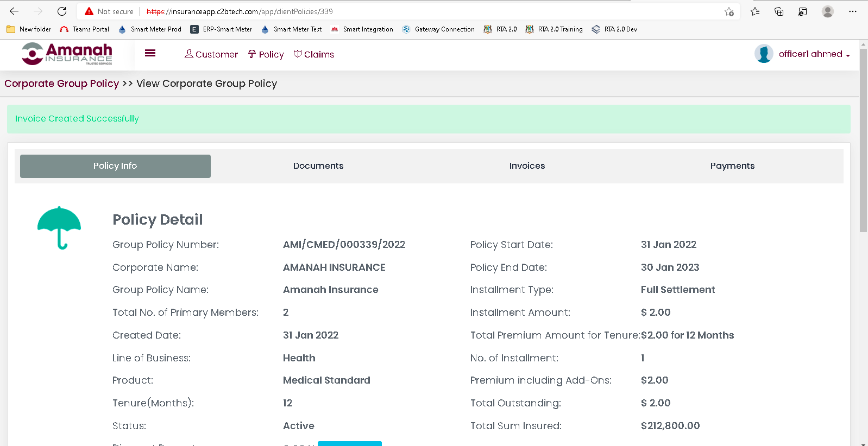Open the Policy menu

[x=266, y=54]
